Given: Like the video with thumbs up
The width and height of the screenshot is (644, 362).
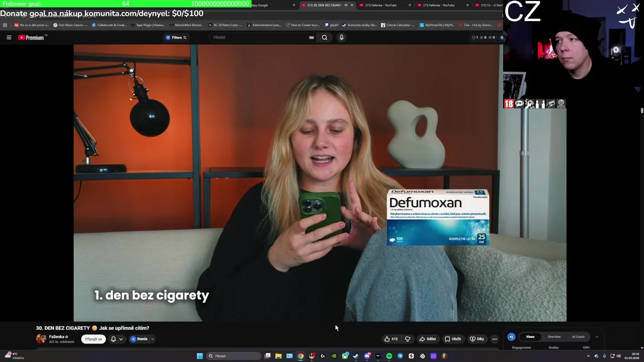Looking at the screenshot, I should coord(391,339).
